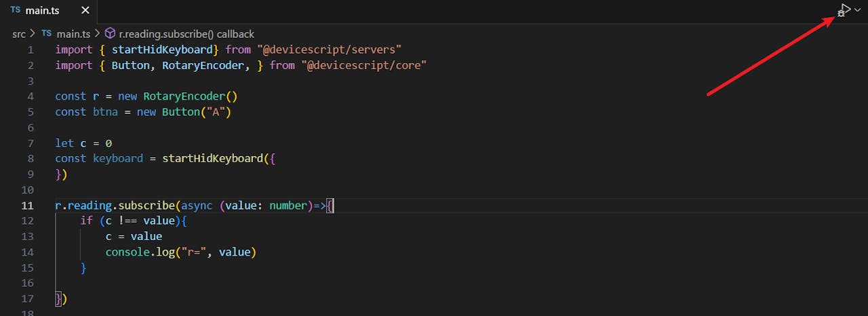Click the startHidKeyboard import on line 1
Screen dimensions: 868x316
coord(162,50)
